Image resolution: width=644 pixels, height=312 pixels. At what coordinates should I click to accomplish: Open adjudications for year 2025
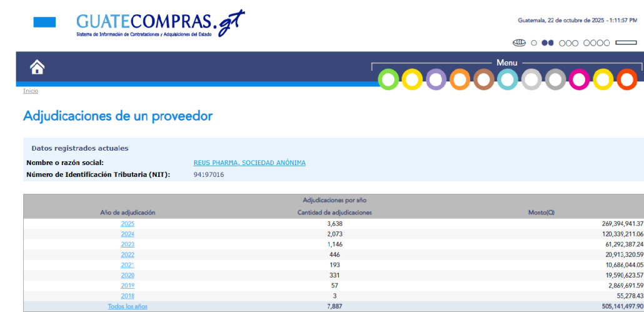(128, 224)
